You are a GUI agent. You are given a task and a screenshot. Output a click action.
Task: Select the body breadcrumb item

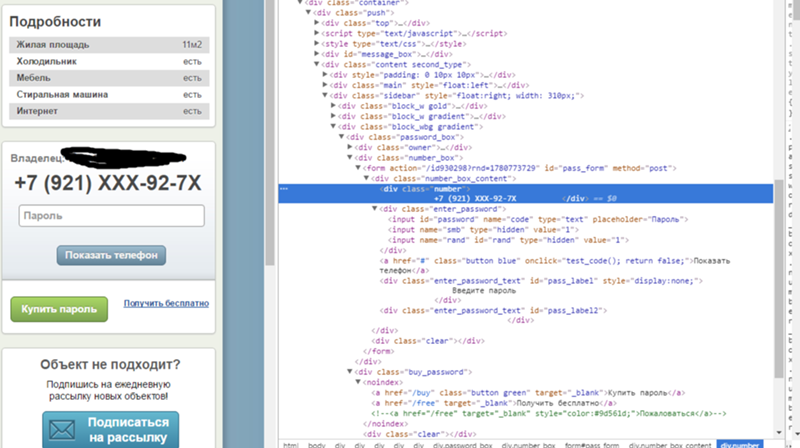pyautogui.click(x=316, y=445)
